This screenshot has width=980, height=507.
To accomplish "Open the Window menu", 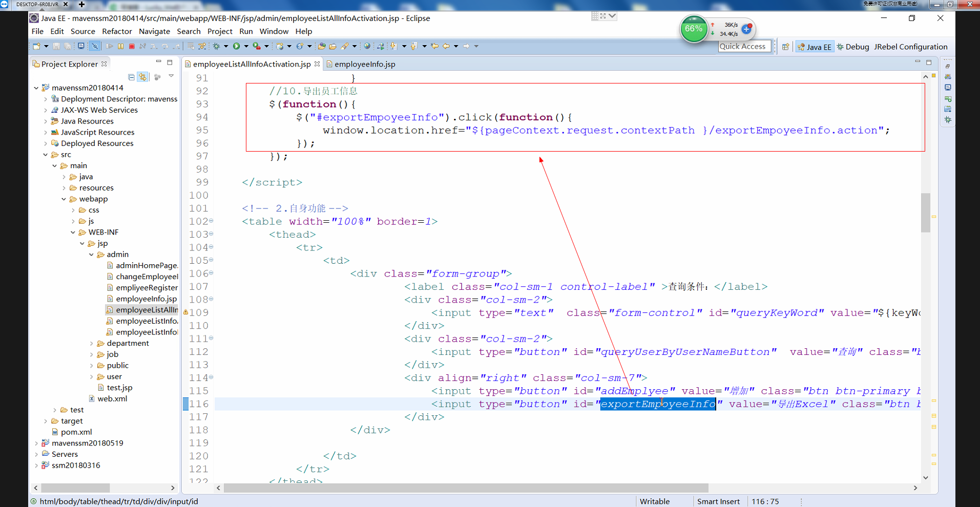I will click(274, 31).
